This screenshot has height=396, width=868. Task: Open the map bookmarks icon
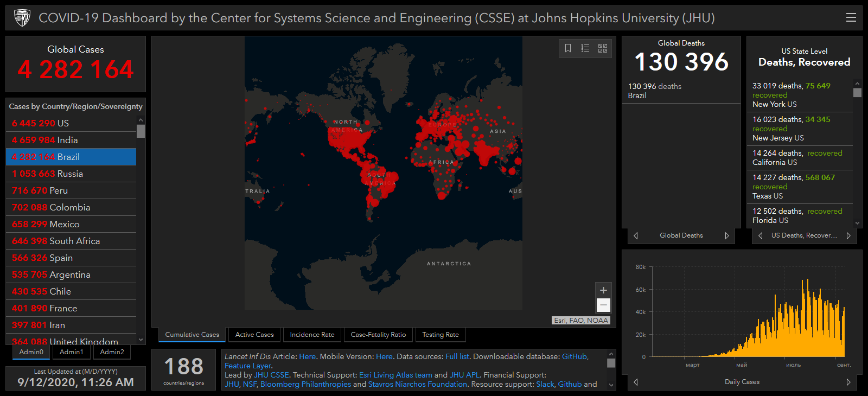tap(568, 48)
